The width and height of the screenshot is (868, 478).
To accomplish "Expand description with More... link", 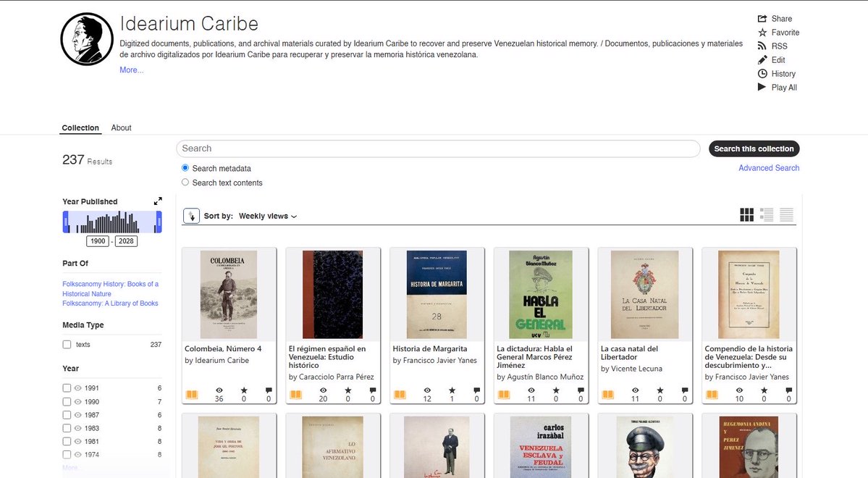I will 131,70.
